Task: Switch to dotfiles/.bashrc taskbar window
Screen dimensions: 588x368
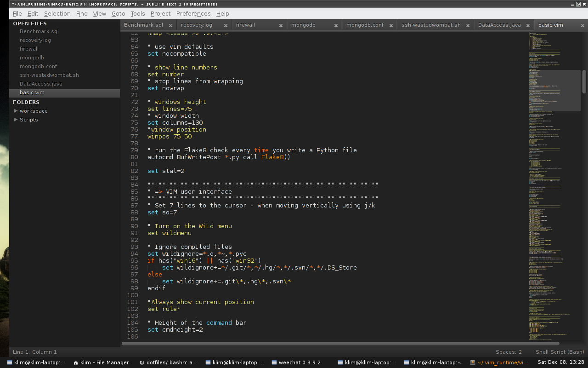Action: click(169, 362)
